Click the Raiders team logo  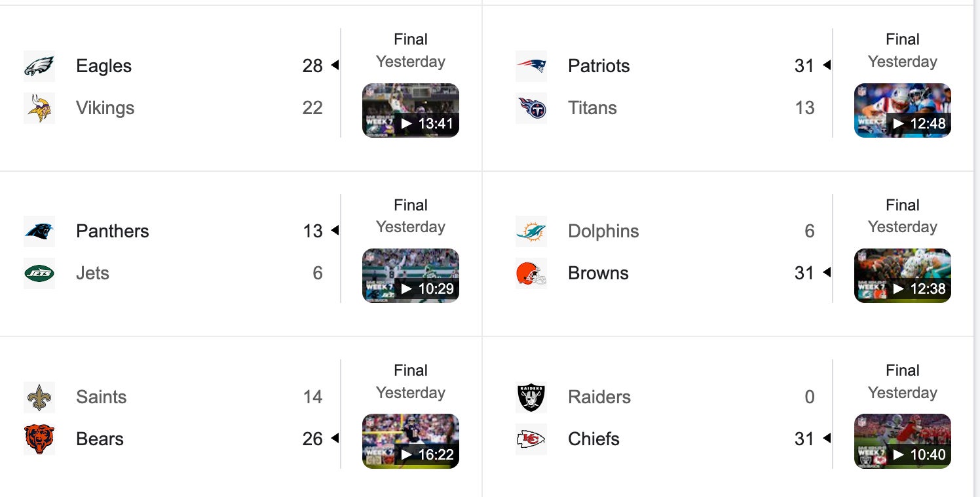531,397
